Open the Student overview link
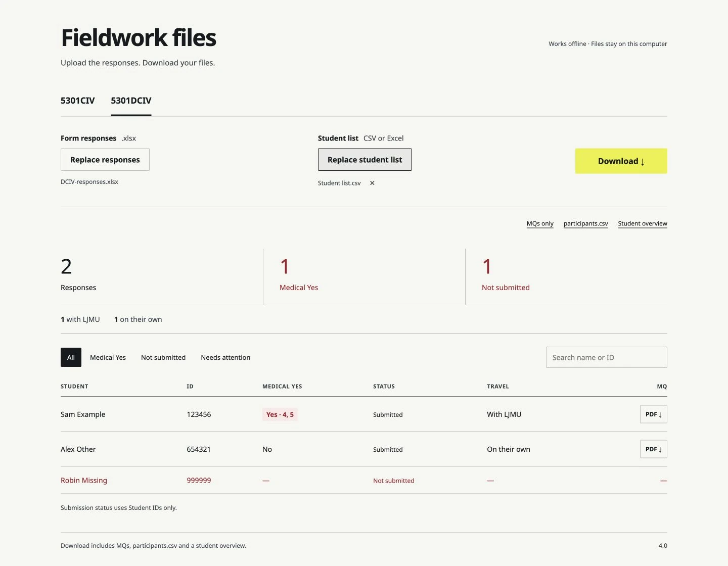Image resolution: width=728 pixels, height=566 pixels. pos(643,223)
